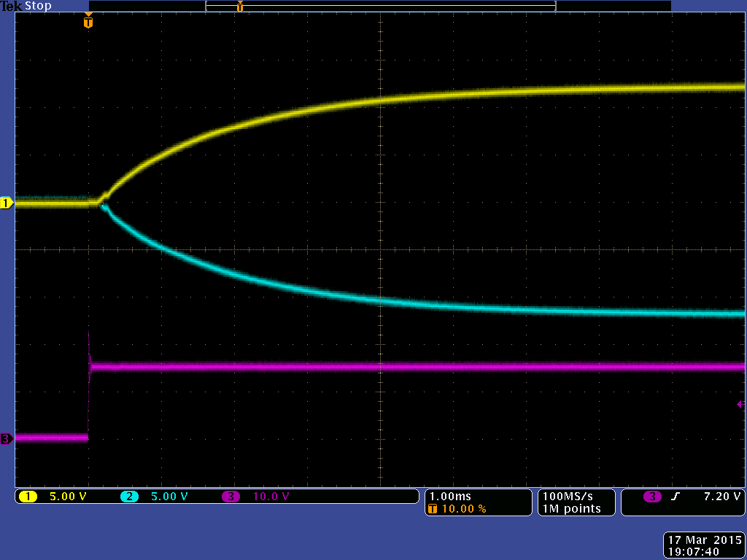
Task: Click the 17 Mar 2015 date readout
Action: (705, 540)
